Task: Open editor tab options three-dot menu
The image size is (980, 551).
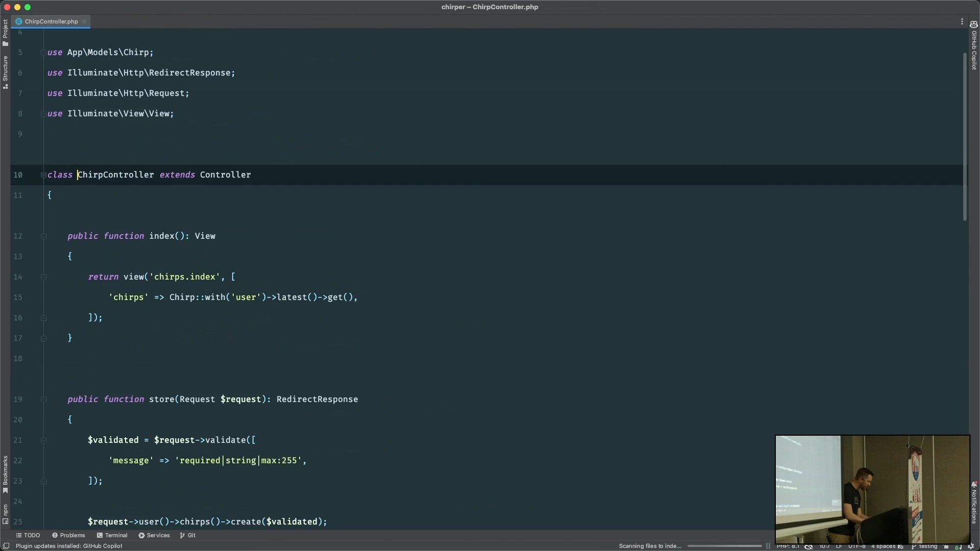Action: click(962, 21)
